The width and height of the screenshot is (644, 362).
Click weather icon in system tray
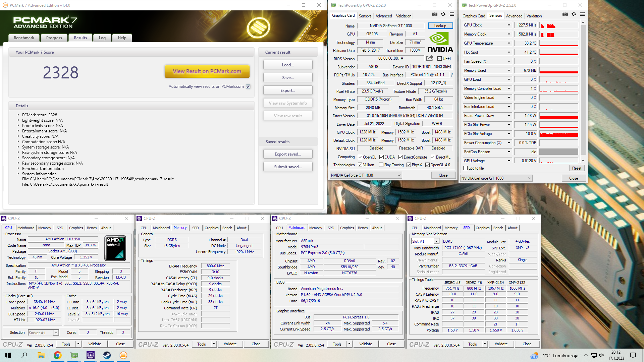[x=534, y=356]
